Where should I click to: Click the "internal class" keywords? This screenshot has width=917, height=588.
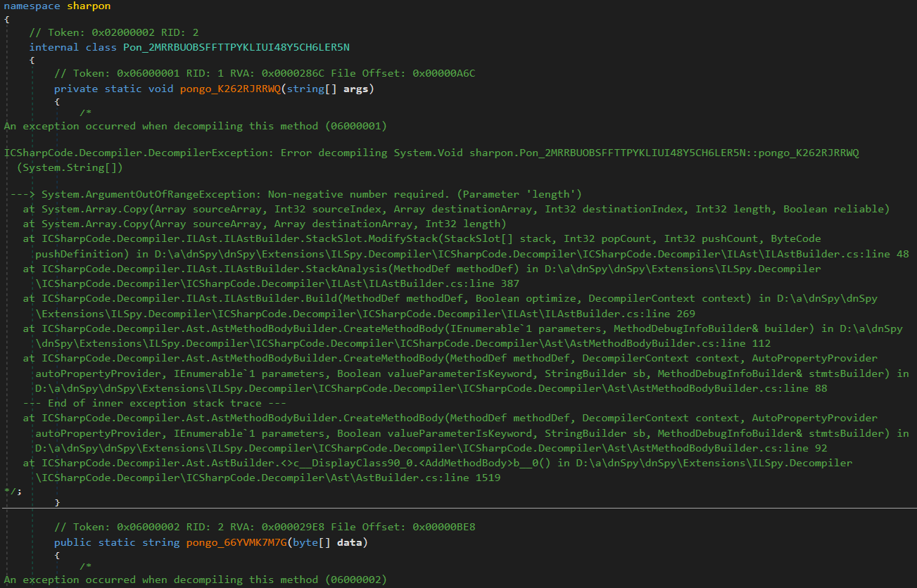(x=73, y=47)
